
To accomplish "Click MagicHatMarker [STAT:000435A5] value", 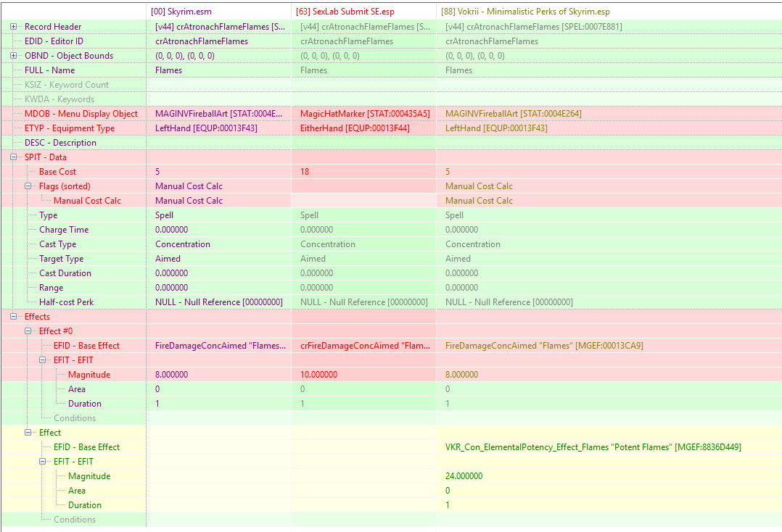I will pyautogui.click(x=365, y=114).
